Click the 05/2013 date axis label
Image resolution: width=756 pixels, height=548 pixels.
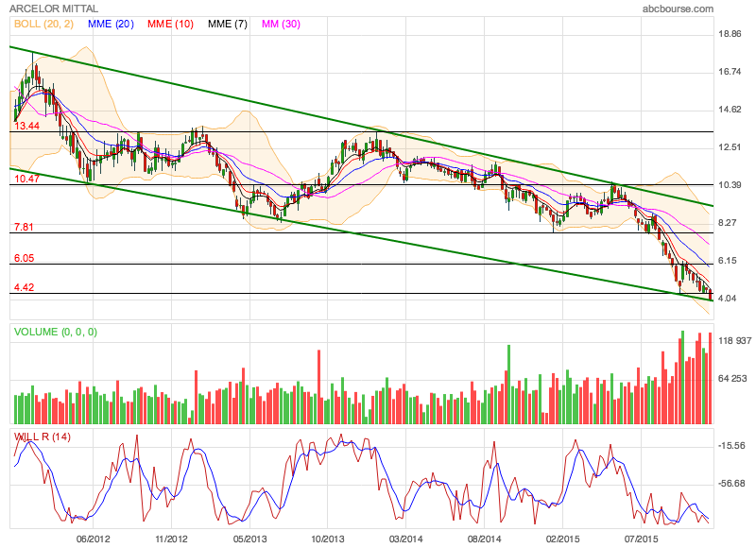click(249, 539)
